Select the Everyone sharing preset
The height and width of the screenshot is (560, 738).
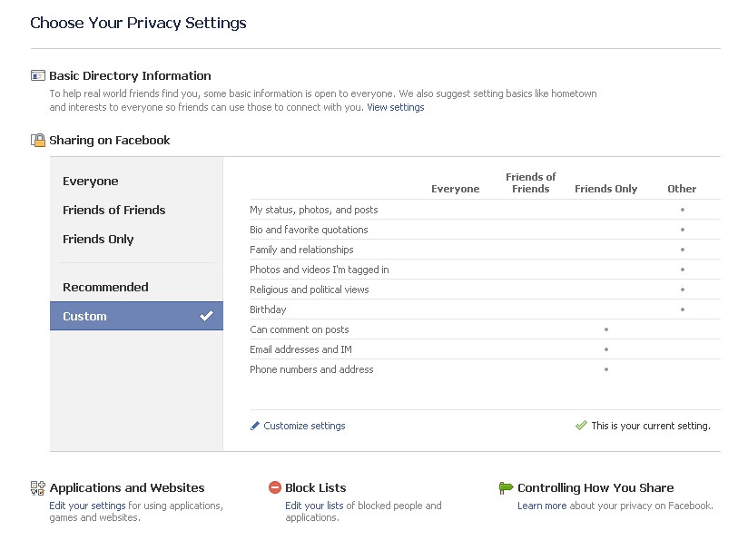pyautogui.click(x=91, y=182)
